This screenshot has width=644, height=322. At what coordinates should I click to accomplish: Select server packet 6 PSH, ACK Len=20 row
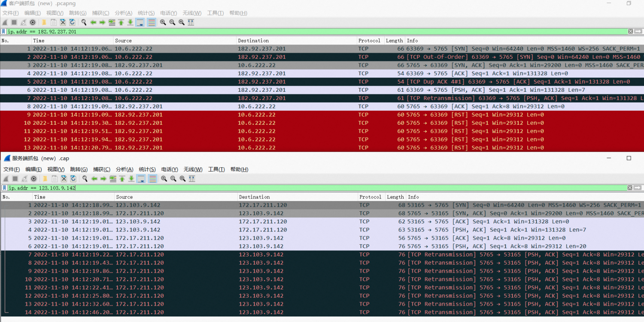(322, 247)
